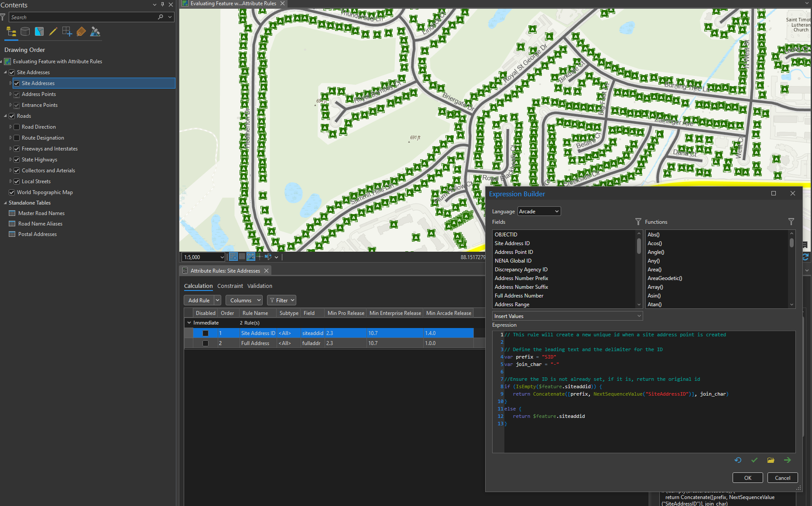The height and width of the screenshot is (506, 812).
Task: Confirm the expression with OK
Action: coord(747,478)
